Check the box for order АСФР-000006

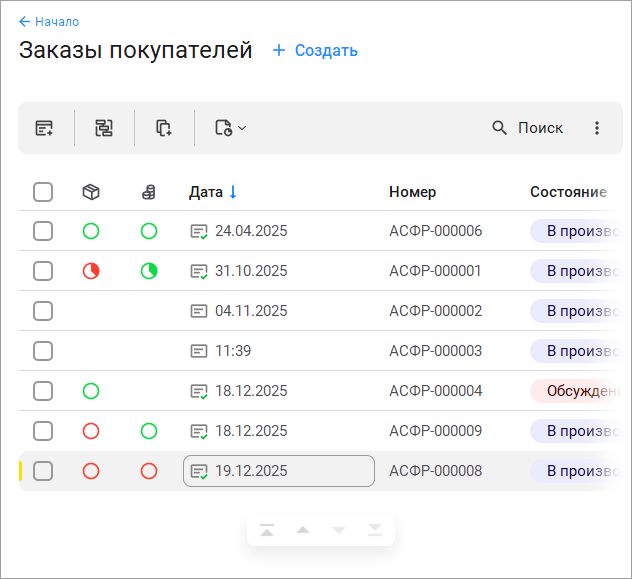[43, 231]
